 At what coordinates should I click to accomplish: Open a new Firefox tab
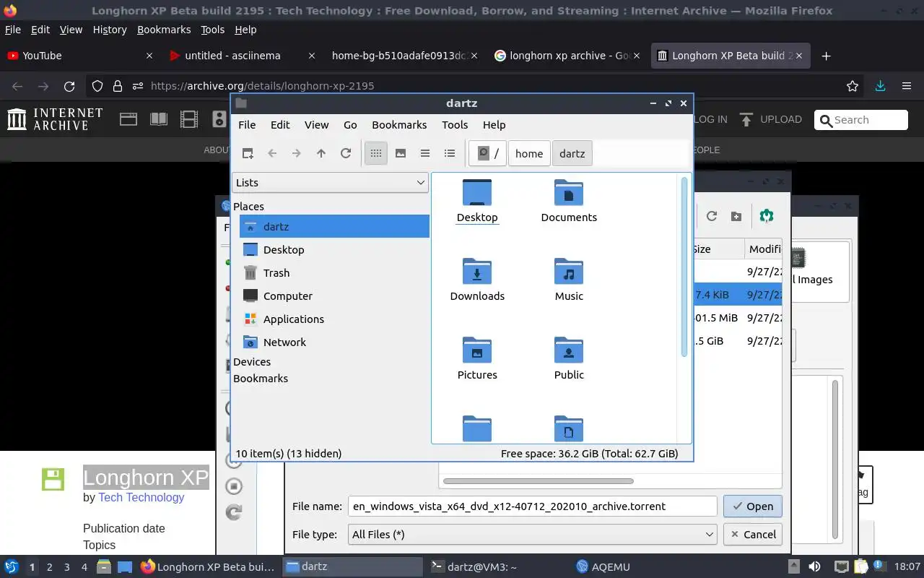pyautogui.click(x=827, y=56)
